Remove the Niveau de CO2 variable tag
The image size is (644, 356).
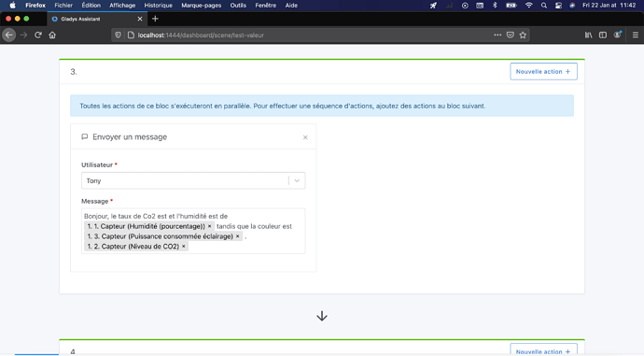(184, 247)
